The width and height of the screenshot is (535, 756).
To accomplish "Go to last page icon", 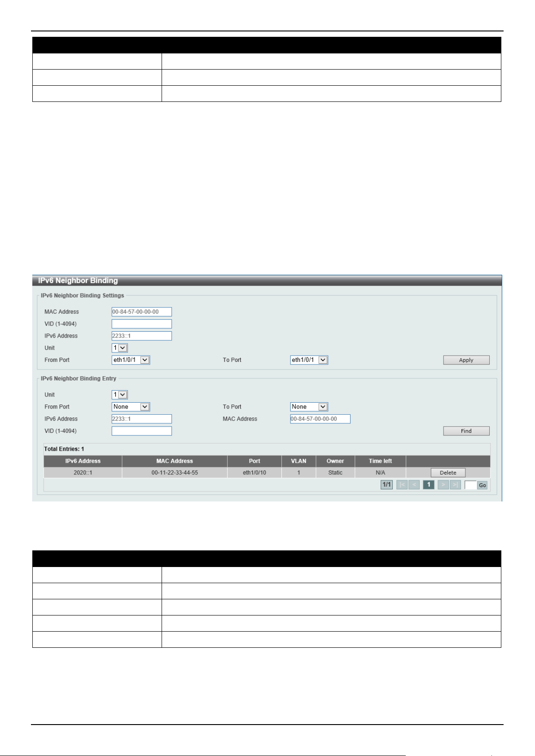I will (x=455, y=485).
